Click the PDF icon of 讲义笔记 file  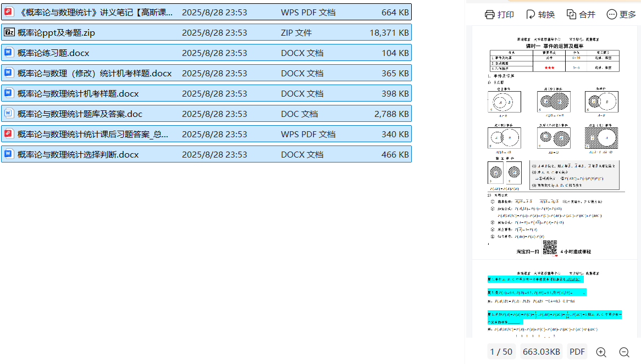9,12
